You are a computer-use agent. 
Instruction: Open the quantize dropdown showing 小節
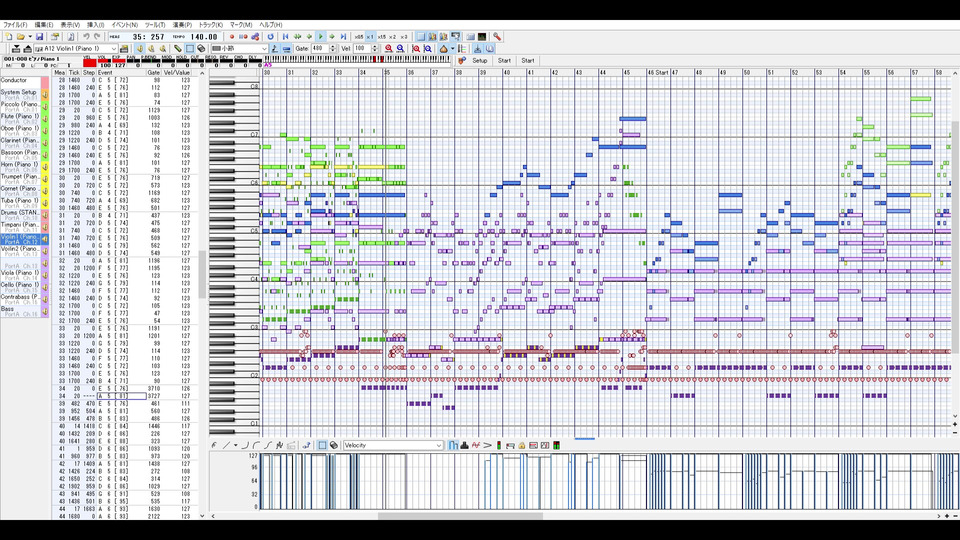click(239, 48)
